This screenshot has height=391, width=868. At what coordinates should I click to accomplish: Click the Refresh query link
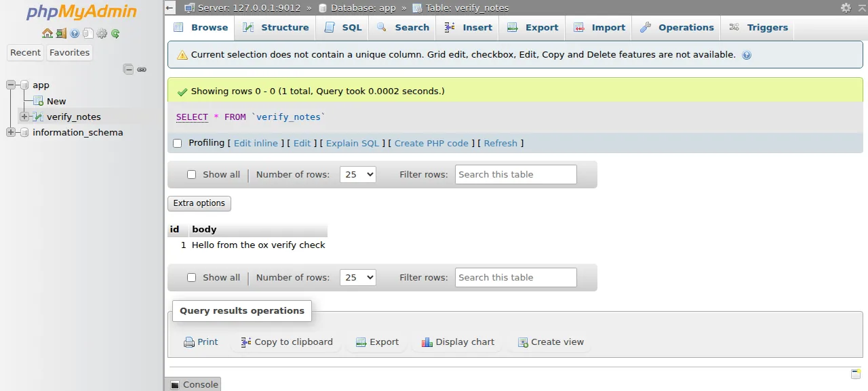(500, 143)
